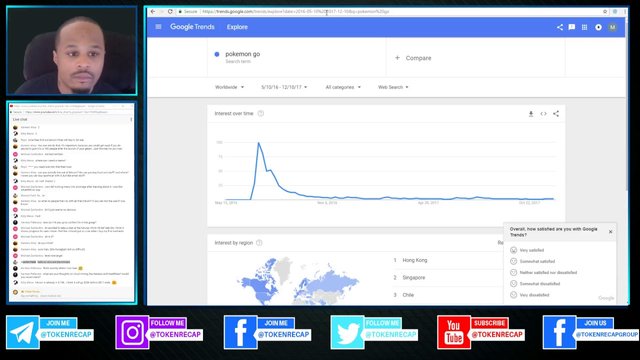Click the webcam video thumbnail
The height and width of the screenshot is (360, 640).
click(72, 51)
